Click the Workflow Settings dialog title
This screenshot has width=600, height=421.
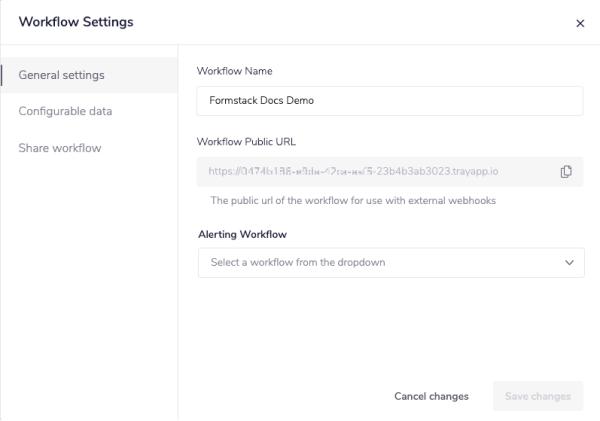tap(76, 22)
